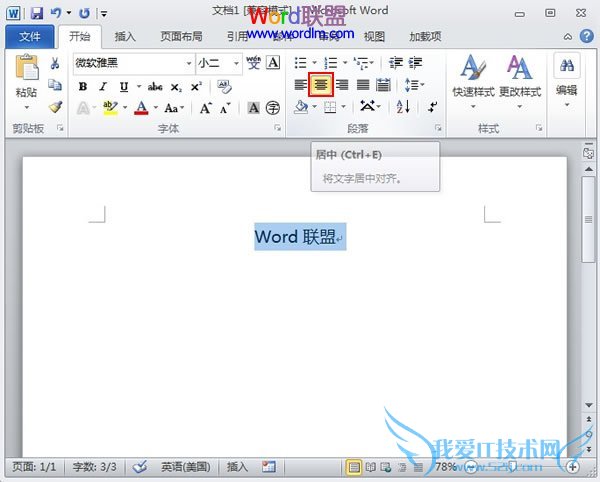Click 插入 insert mode in status bar
The image size is (600, 482).
(x=237, y=467)
